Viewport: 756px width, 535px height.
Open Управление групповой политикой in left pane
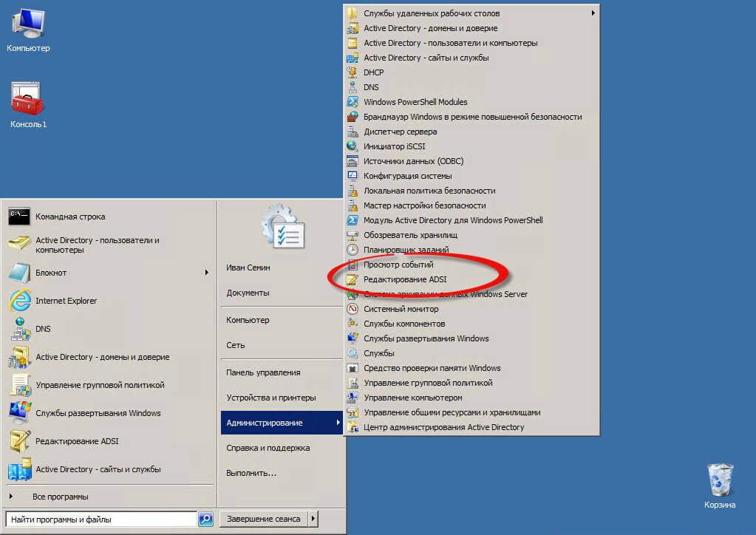(x=110, y=385)
